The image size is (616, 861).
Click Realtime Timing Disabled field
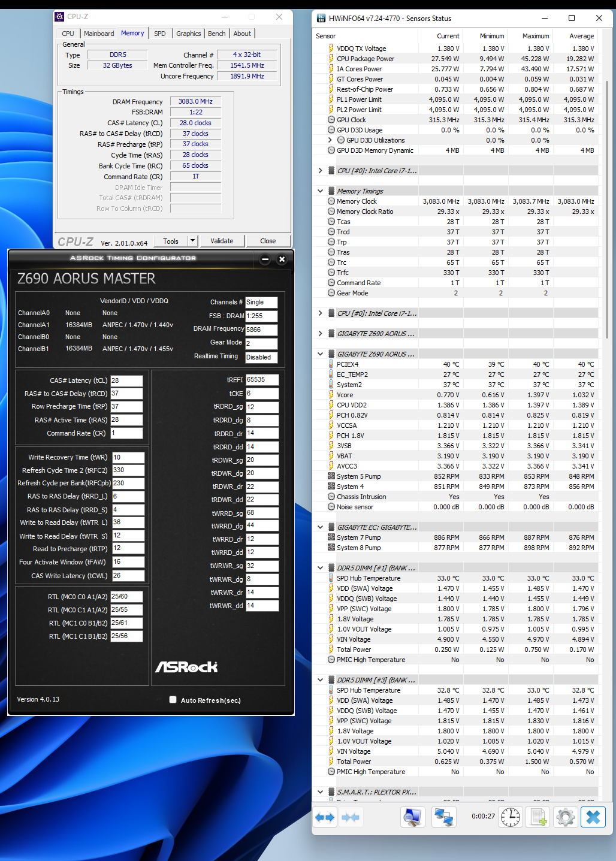[261, 357]
